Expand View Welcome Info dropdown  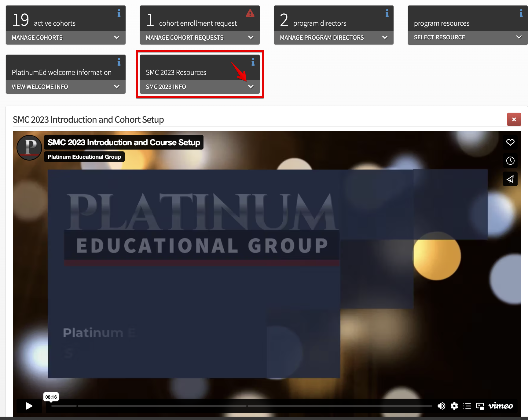pos(66,87)
